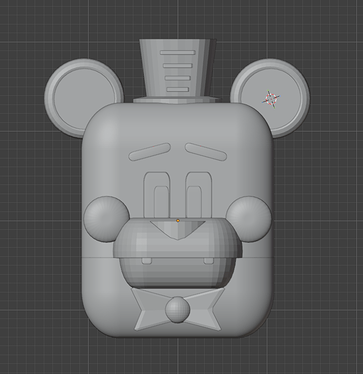Select the right cheek sphere
Image resolution: width=363 pixels, height=374 pixels.
point(249,219)
